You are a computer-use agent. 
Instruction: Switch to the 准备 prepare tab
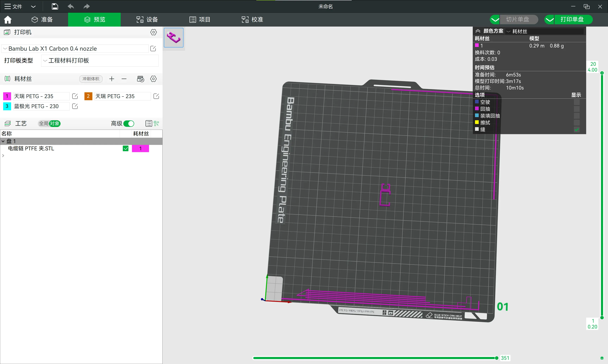(x=42, y=20)
